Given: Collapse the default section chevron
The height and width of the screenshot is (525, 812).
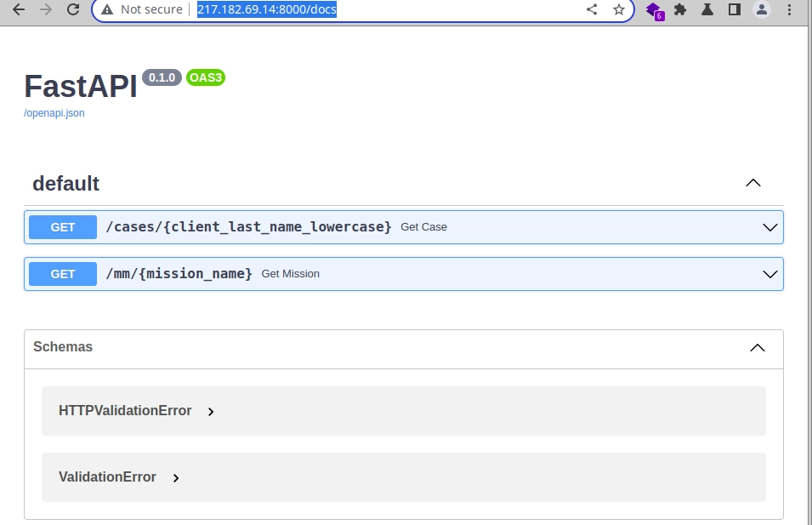Looking at the screenshot, I should click(752, 182).
